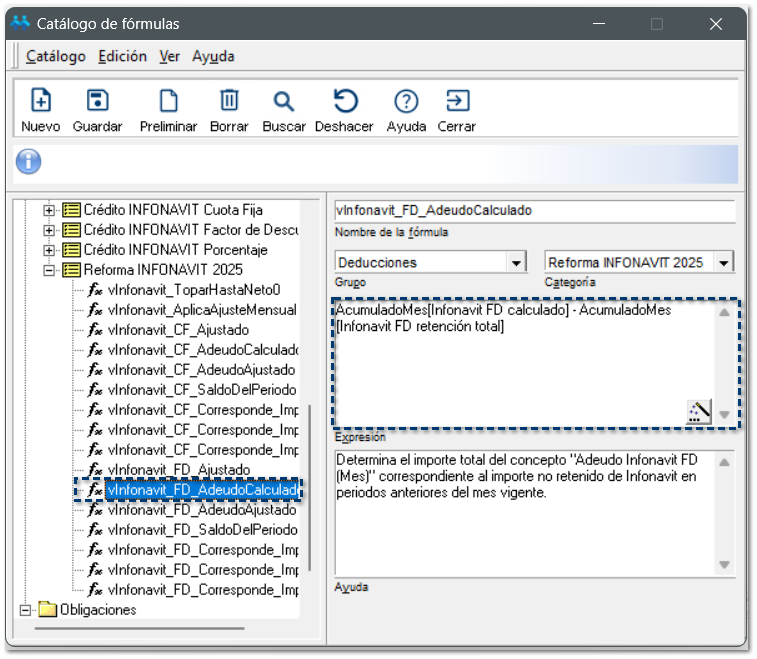Undo changes with Deshacer icon
Viewport: 757px width, 659px height.
pos(345,101)
